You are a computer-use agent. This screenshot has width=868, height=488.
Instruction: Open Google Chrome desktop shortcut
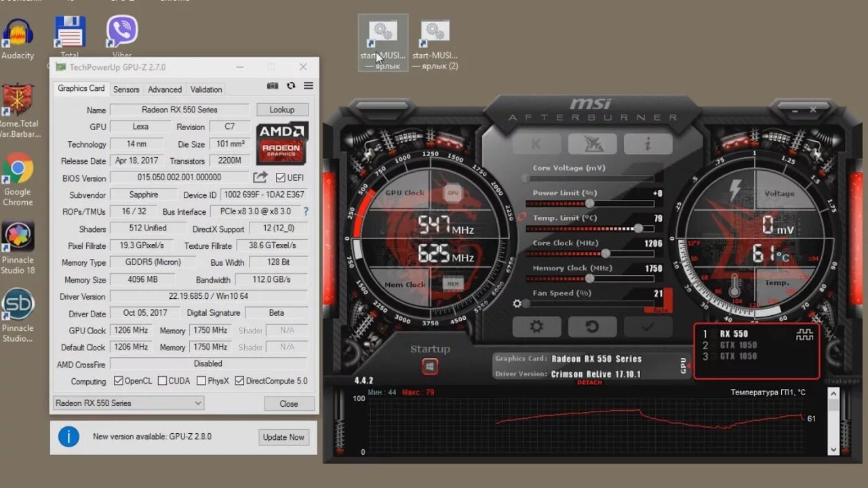click(x=18, y=178)
